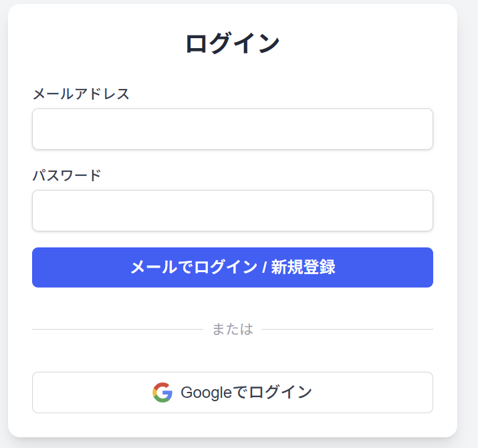The height and width of the screenshot is (448, 478).
Task: Click the メールアドレス field label
Action: (81, 94)
